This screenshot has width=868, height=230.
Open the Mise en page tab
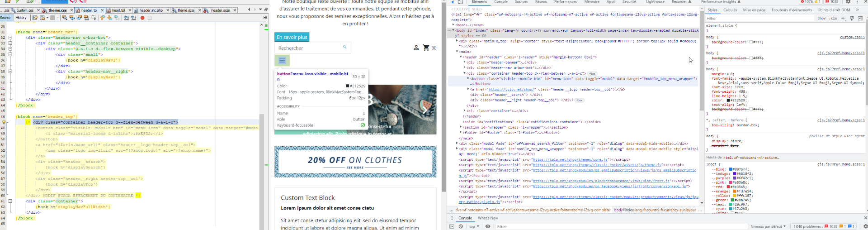(x=754, y=10)
